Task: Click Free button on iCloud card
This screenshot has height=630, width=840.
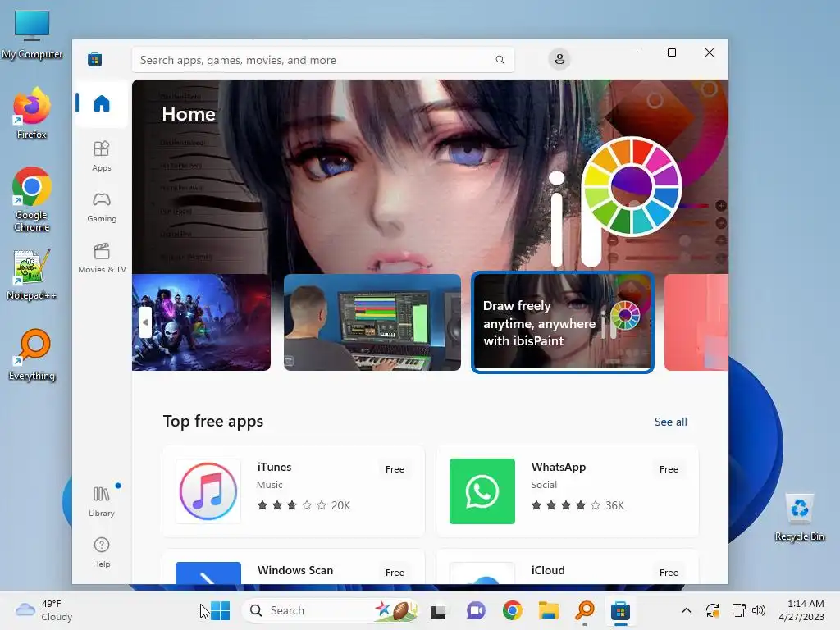Action: pyautogui.click(x=669, y=573)
